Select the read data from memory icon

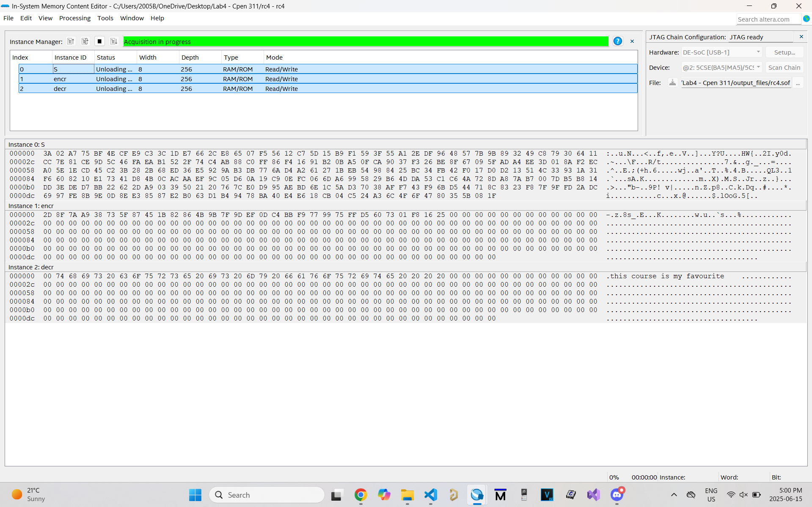coord(71,41)
